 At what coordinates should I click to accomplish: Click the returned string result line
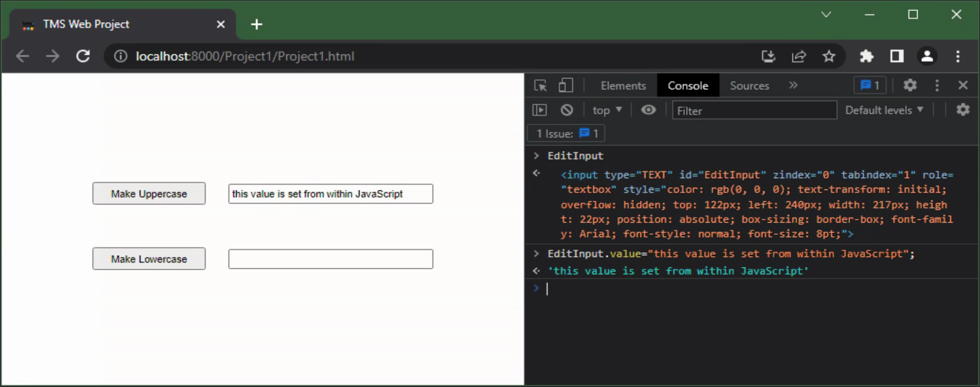click(x=678, y=271)
